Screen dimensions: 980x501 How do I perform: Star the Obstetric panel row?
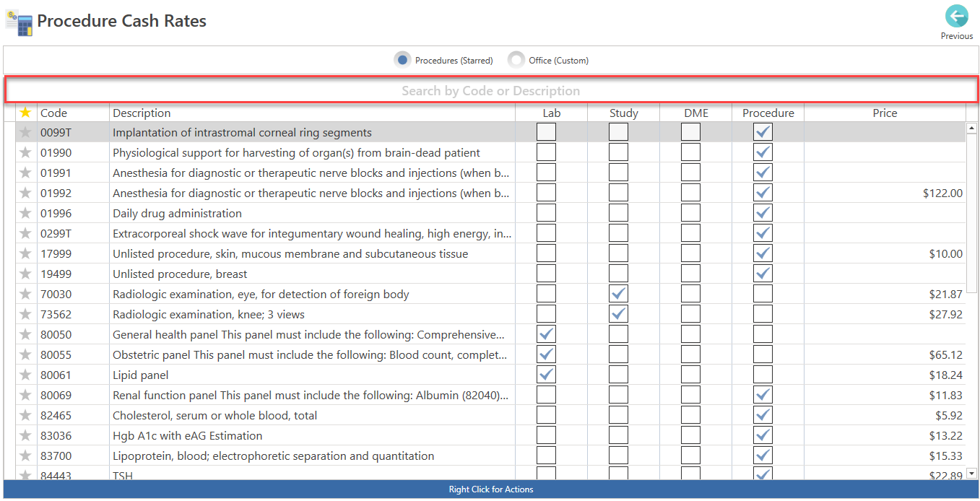26,354
